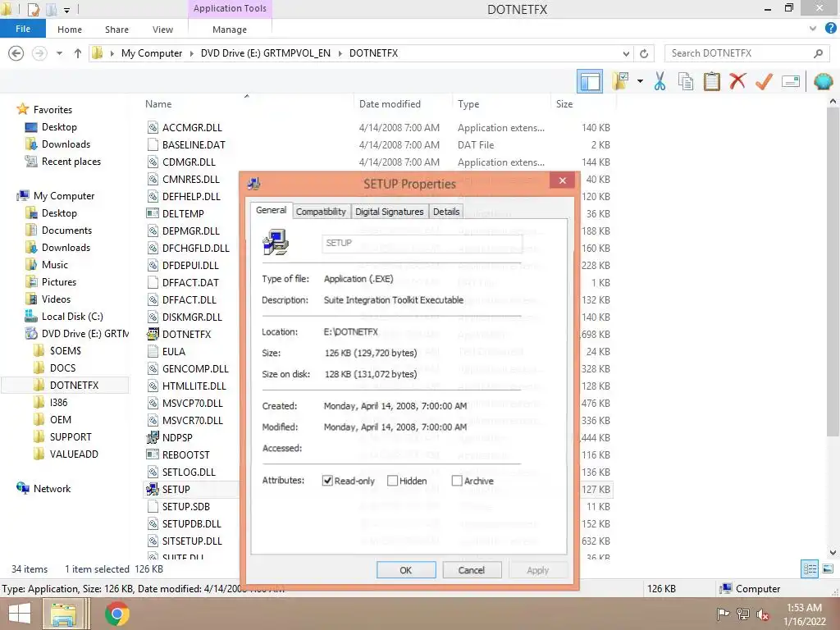Click the file list scroll up arrow
The height and width of the screenshot is (630, 840).
pyautogui.click(x=833, y=101)
